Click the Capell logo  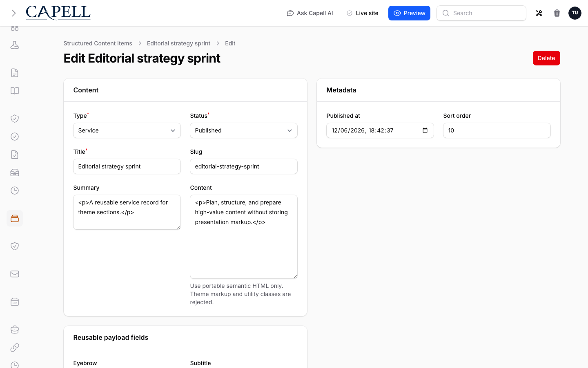click(x=58, y=13)
